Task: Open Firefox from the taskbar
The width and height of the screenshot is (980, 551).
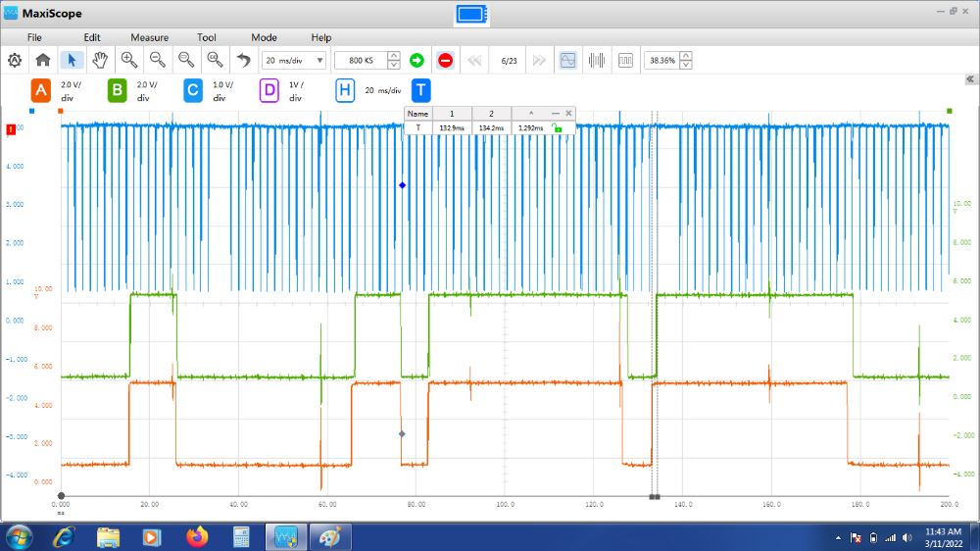Action: (198, 537)
